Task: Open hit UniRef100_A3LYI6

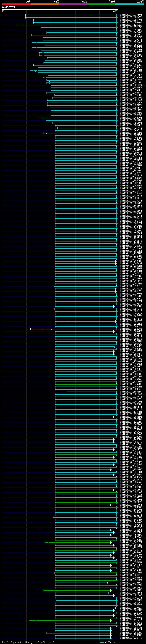Action: click(x=131, y=620)
